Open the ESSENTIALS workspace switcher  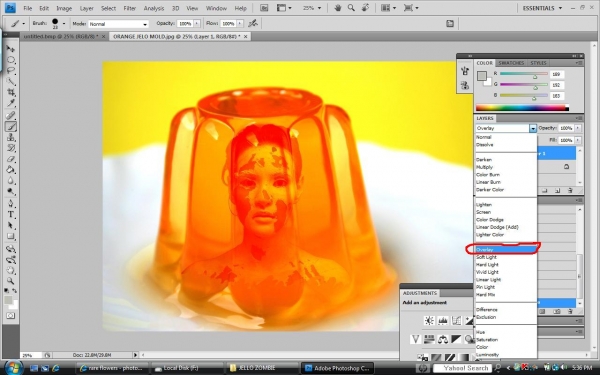pos(542,8)
